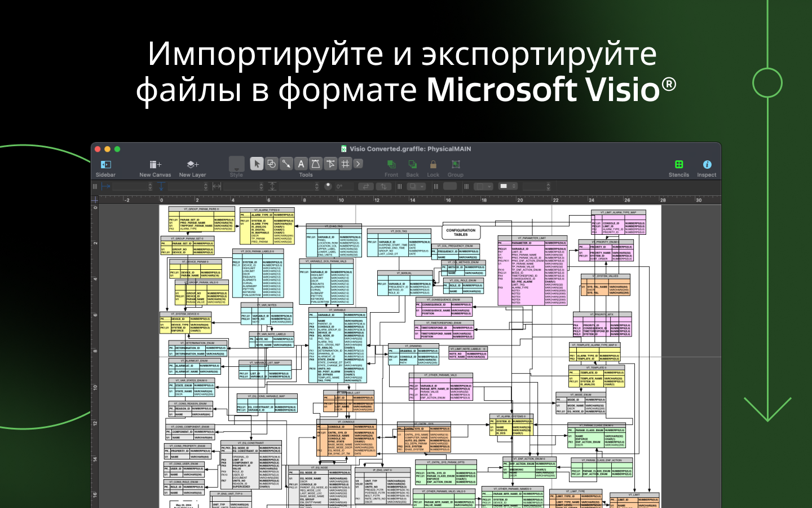Flip selection vertically

pos(383,186)
